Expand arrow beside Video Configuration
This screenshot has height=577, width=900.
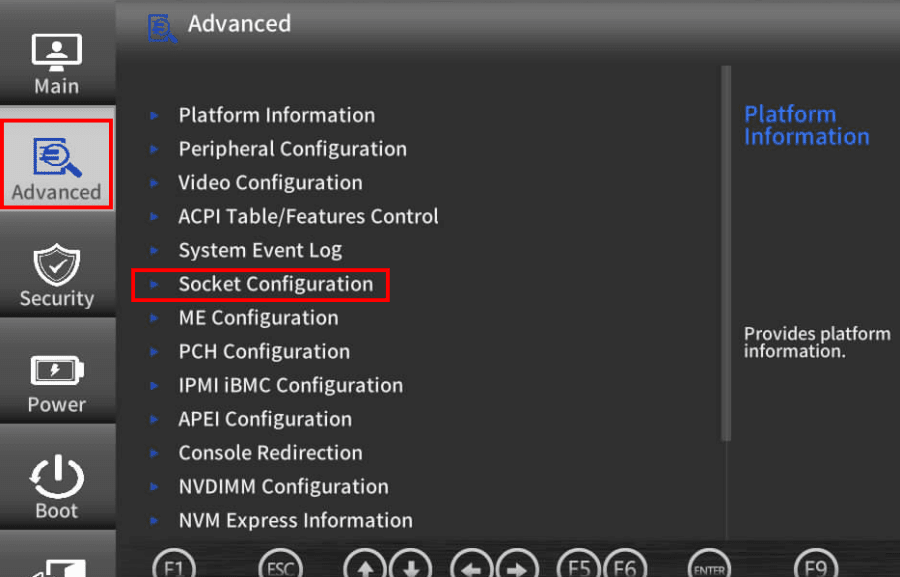[x=154, y=183]
